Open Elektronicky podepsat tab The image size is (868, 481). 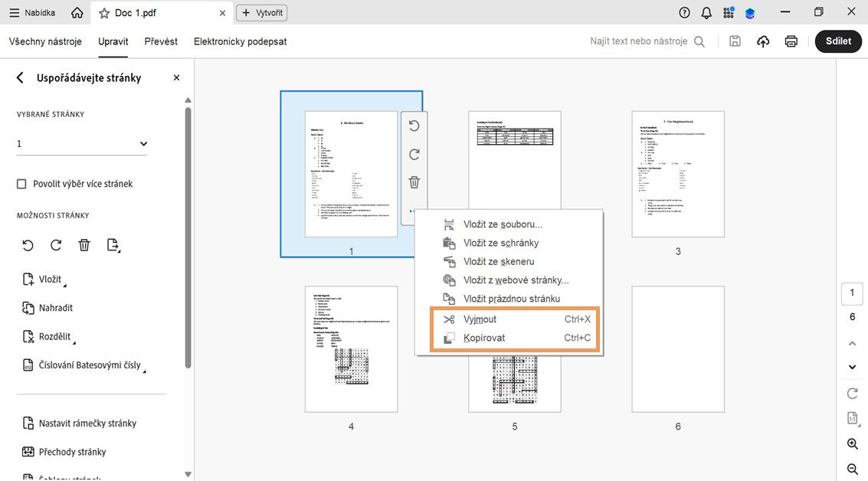241,41
